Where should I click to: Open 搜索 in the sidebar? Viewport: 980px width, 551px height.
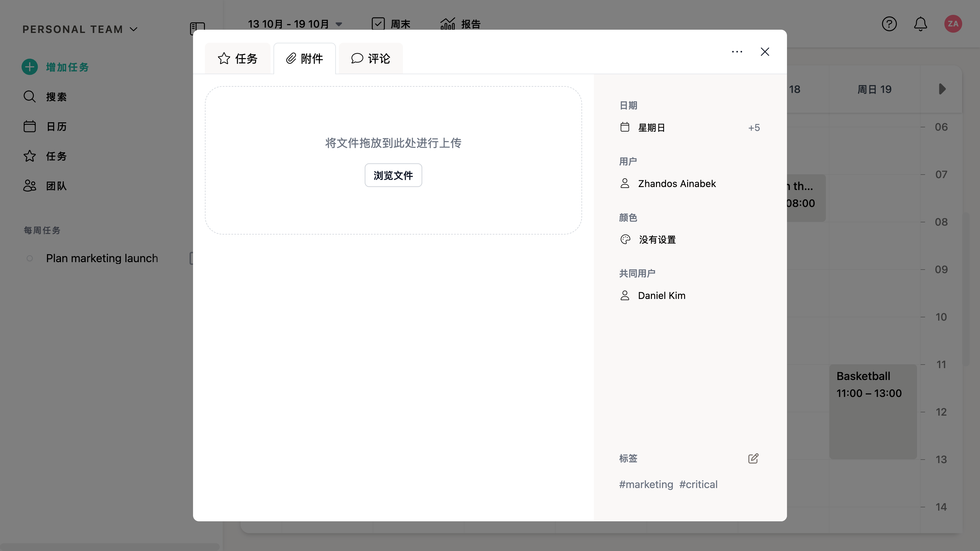coord(56,97)
